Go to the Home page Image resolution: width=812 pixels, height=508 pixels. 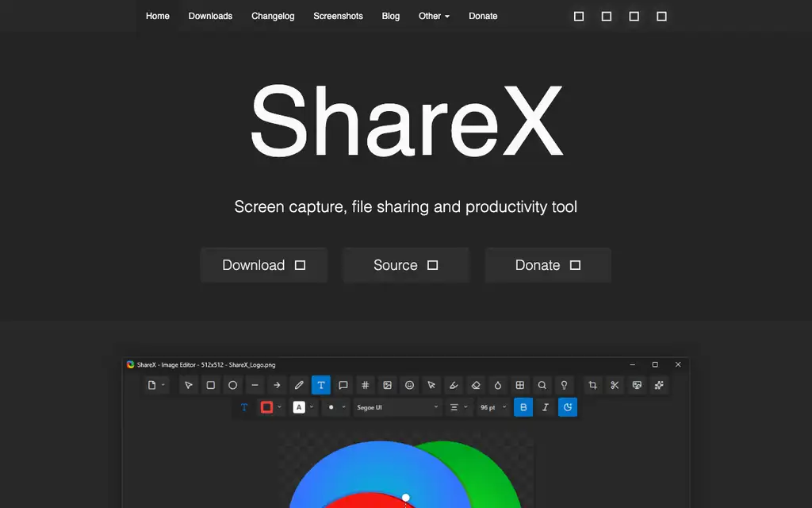[x=158, y=16]
